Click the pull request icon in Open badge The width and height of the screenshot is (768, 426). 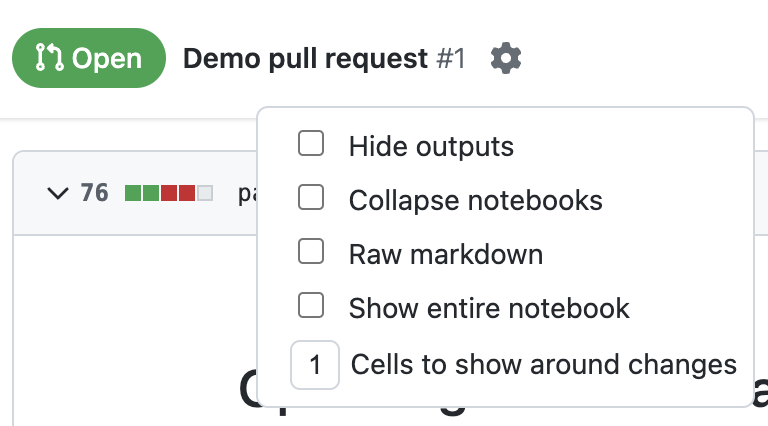point(48,58)
